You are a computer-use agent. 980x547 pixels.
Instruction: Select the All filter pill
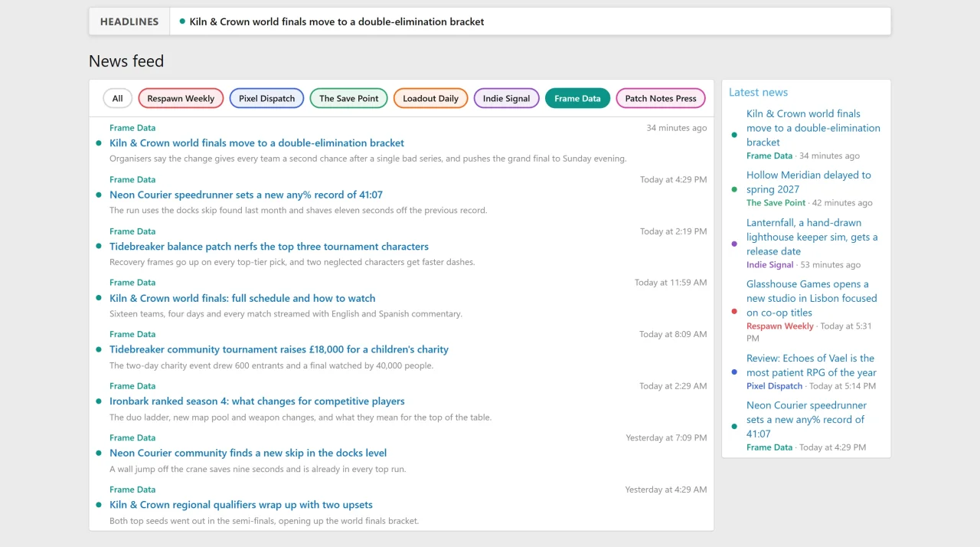click(x=117, y=98)
